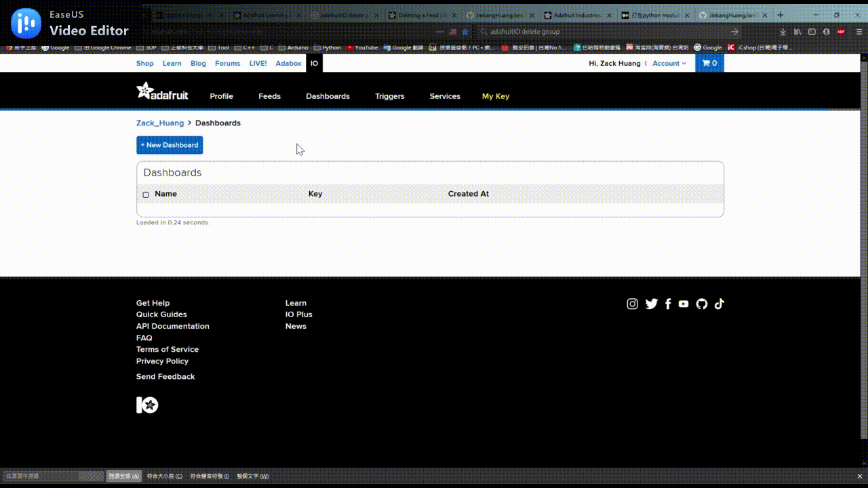Open the TikTok icon in the footer
The width and height of the screenshot is (868, 488).
[x=719, y=304]
